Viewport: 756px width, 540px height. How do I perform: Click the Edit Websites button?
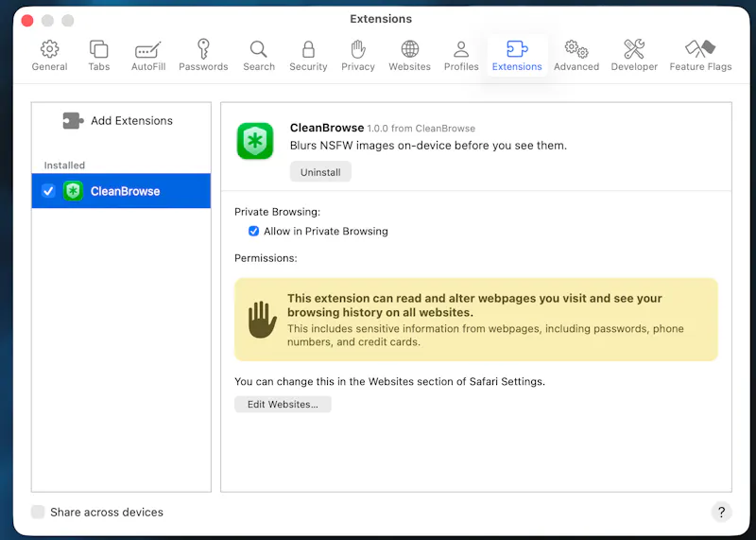point(283,405)
